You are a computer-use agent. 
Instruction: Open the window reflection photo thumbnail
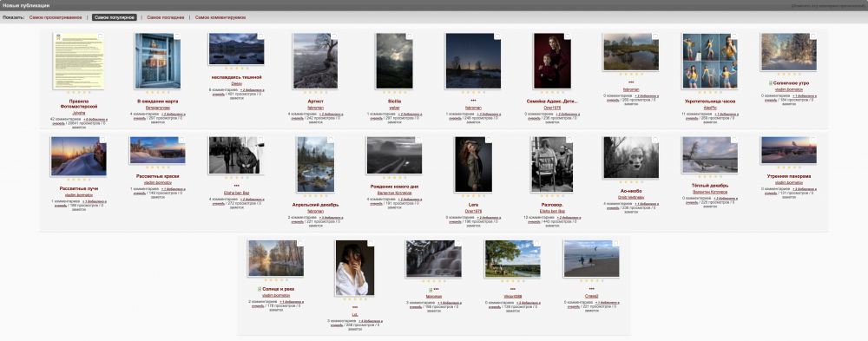coord(158,61)
